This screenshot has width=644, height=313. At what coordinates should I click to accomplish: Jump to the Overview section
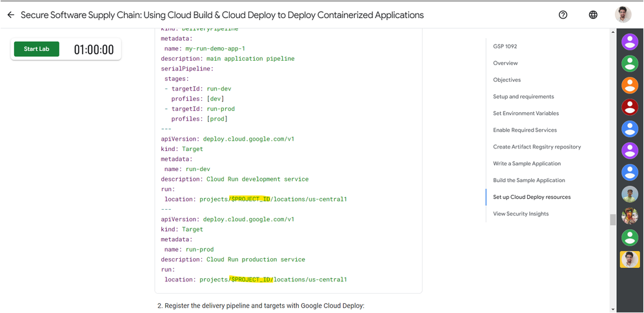point(505,63)
